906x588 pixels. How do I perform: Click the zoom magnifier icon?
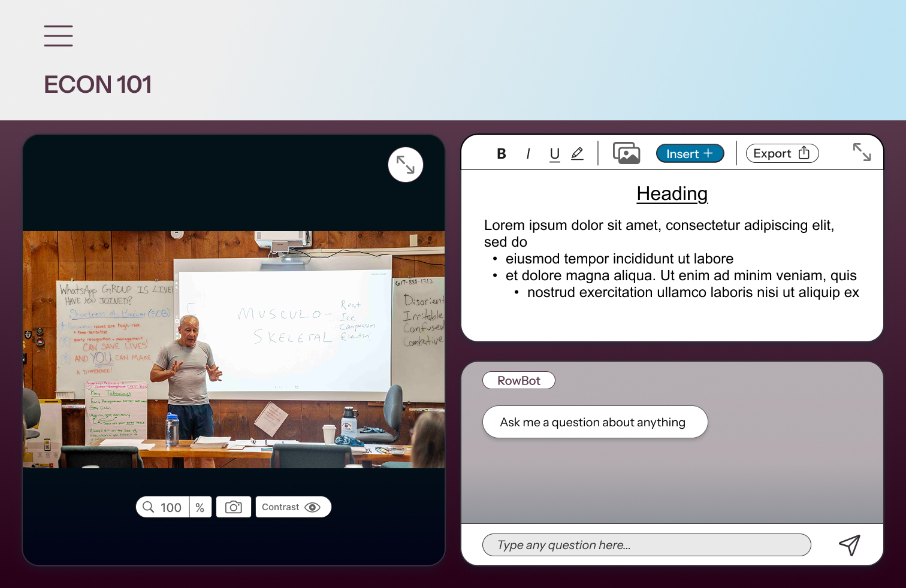click(149, 507)
